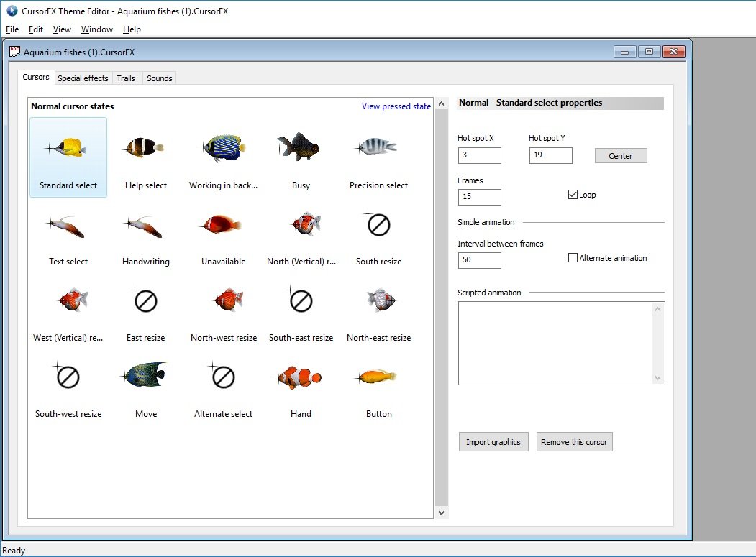756x557 pixels.
Task: Click the Hot spot Y input field
Action: click(550, 155)
